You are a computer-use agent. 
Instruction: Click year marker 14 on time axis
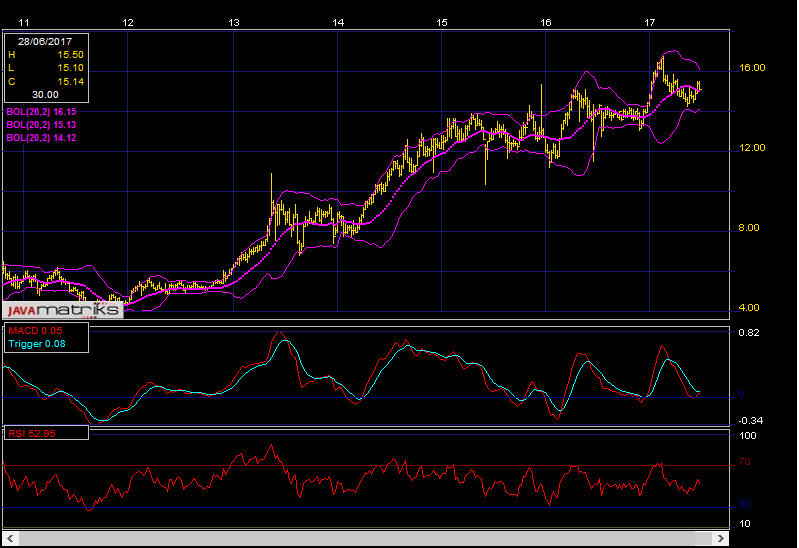coord(338,22)
